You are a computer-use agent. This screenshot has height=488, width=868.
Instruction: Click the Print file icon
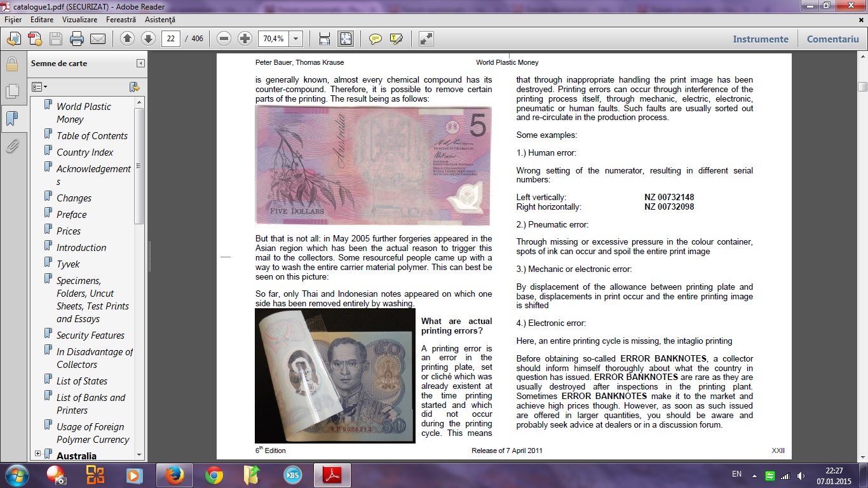[x=77, y=39]
